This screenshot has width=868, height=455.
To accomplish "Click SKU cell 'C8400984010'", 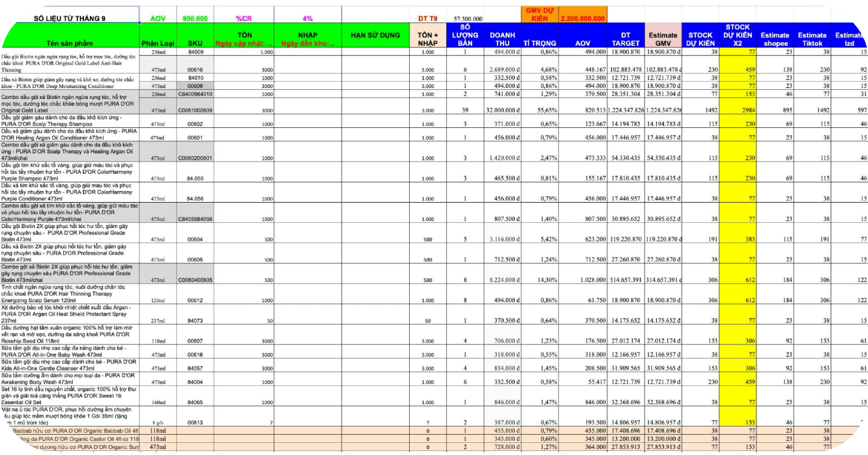I will (196, 94).
